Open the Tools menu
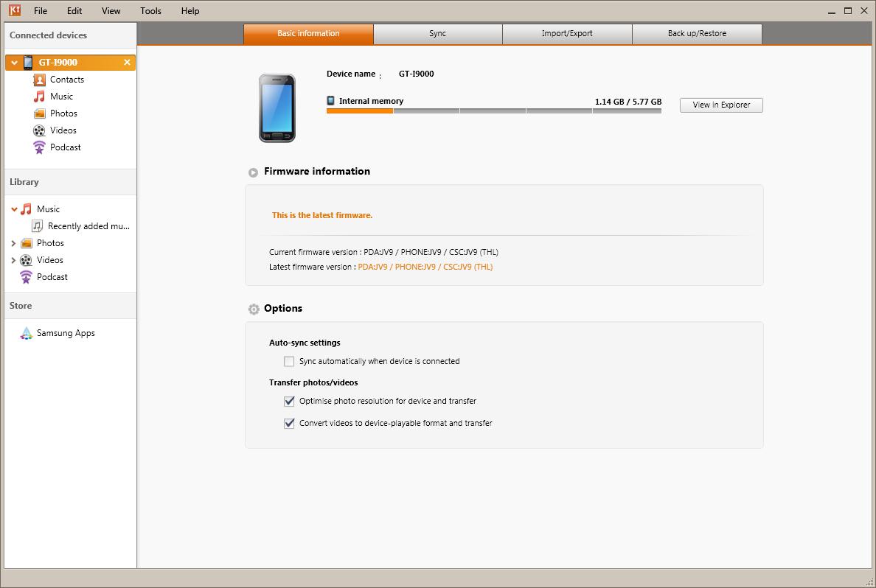Image resolution: width=876 pixels, height=588 pixels. [x=150, y=10]
